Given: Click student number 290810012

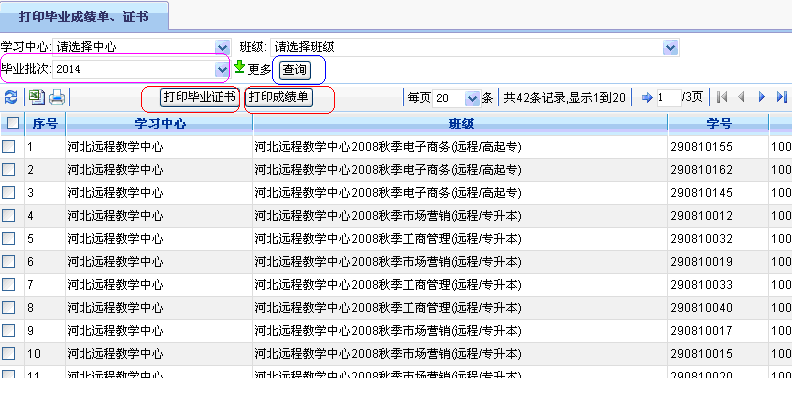Looking at the screenshot, I should coord(702,216).
